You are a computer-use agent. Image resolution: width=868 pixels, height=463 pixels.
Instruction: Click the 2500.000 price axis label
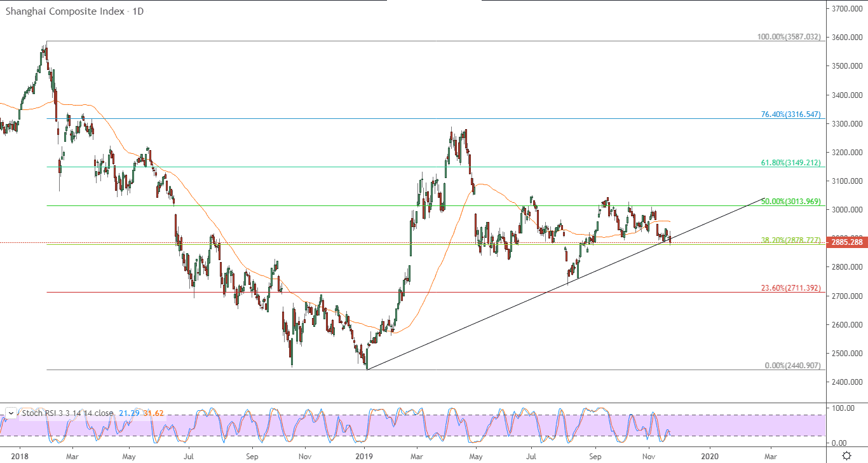[x=847, y=354]
